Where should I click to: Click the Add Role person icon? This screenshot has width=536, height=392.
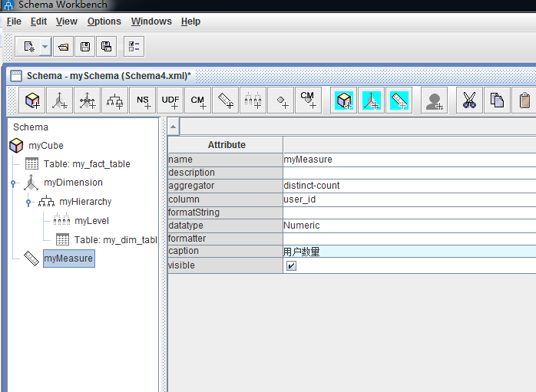click(435, 100)
